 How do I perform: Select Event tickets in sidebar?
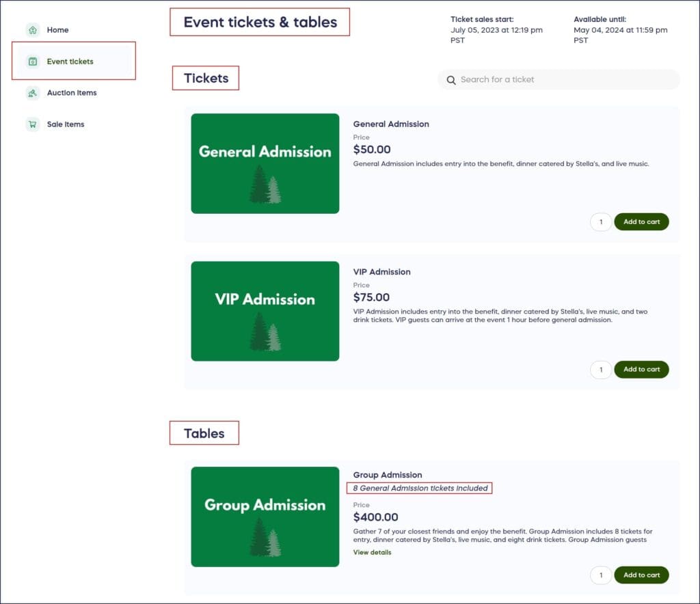[70, 61]
